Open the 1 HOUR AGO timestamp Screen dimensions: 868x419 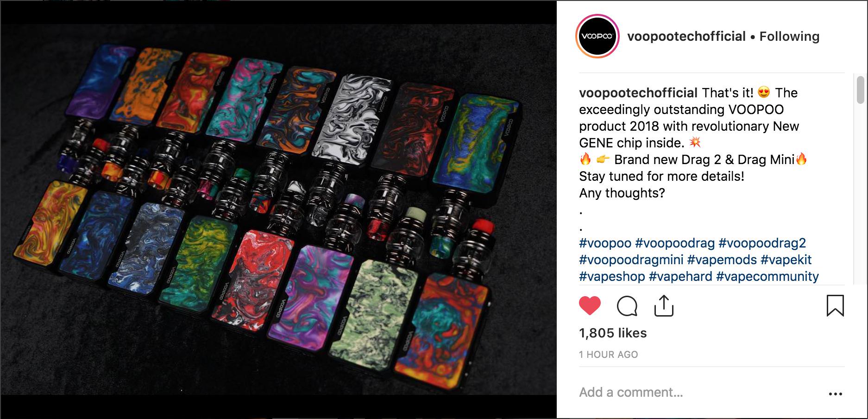(608, 355)
